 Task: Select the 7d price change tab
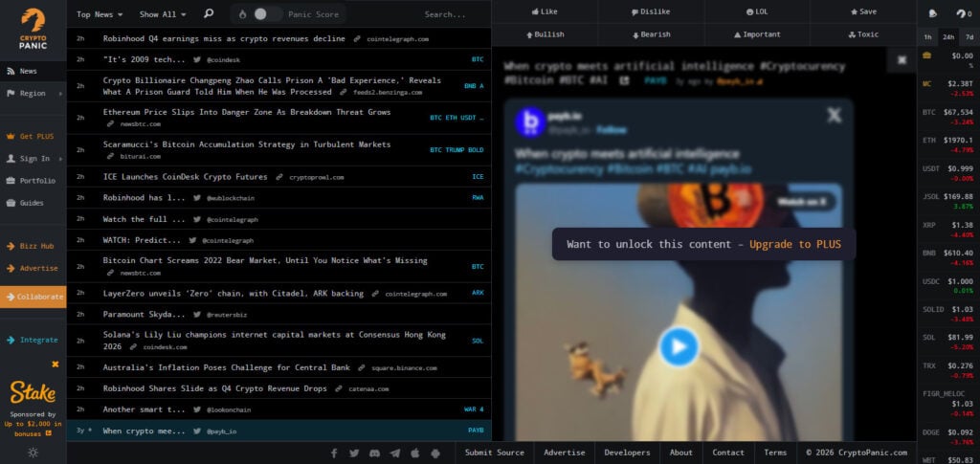(969, 37)
